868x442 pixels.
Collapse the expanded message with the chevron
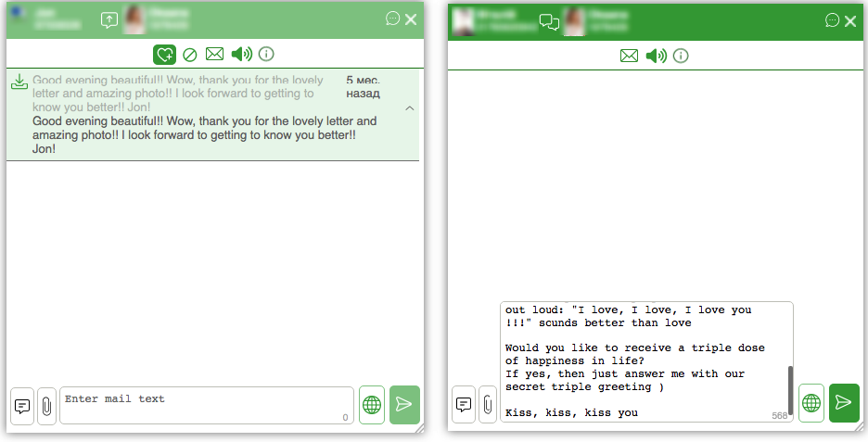(x=410, y=107)
